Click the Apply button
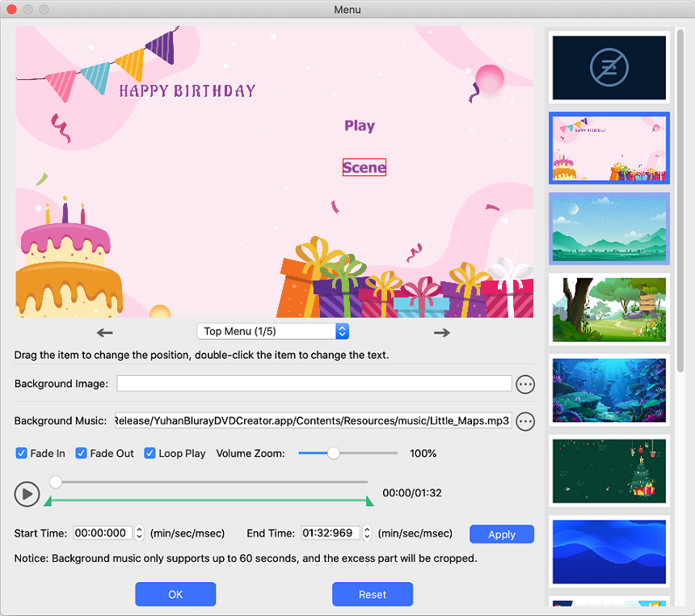The image size is (695, 616). point(501,534)
